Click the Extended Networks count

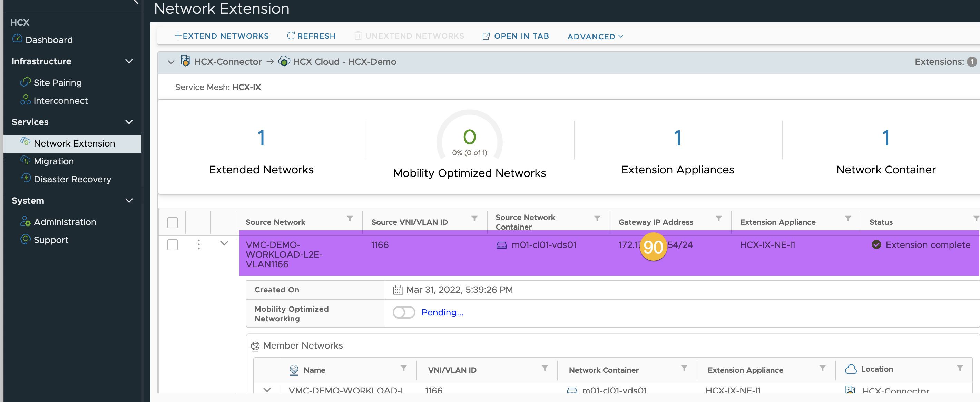261,138
